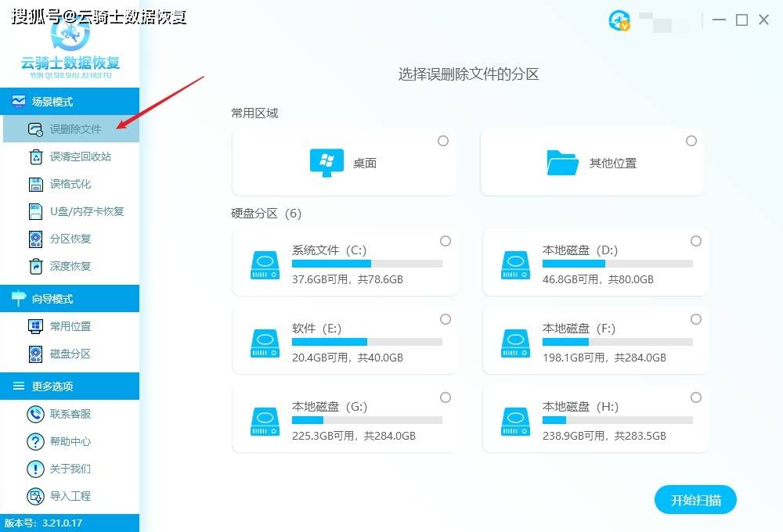Open the 关于我们 link
Screen dimensions: 783x532
[x=71, y=469]
